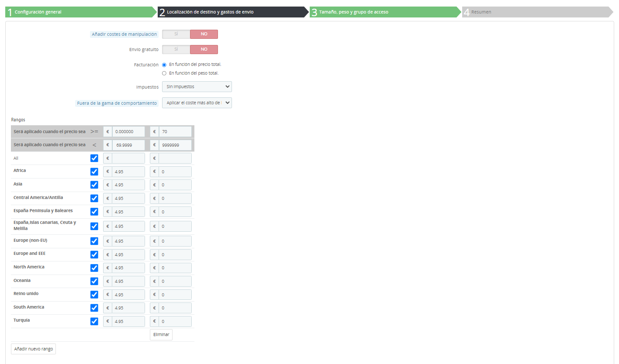Set Añadir costes de manipulación to SÍ
The image size is (619, 364).
point(176,34)
